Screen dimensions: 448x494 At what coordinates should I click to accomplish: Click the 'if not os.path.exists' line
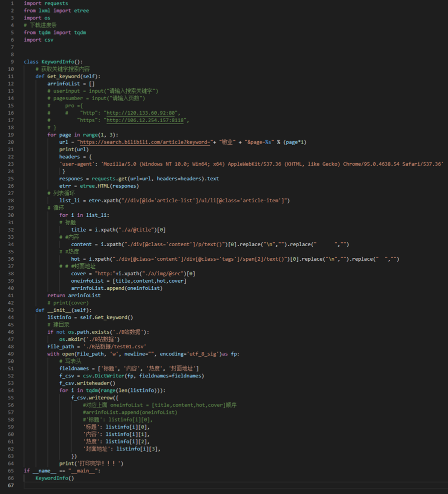pyautogui.click(x=98, y=332)
